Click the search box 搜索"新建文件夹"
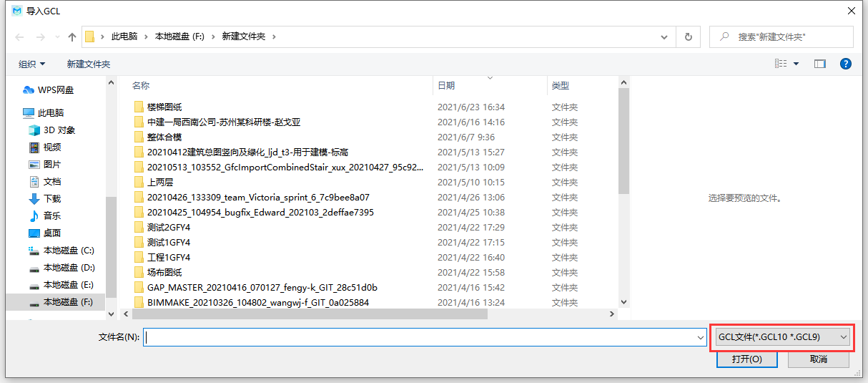Screen dimensions: 868x383 point(781,37)
